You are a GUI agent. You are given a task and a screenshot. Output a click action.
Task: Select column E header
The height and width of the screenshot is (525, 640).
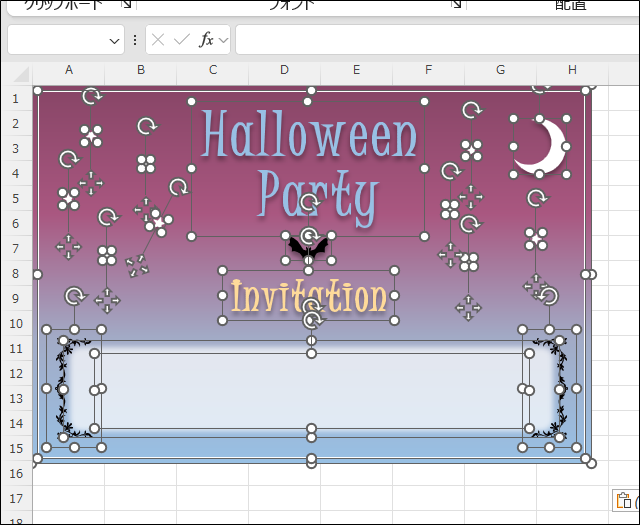[356, 70]
